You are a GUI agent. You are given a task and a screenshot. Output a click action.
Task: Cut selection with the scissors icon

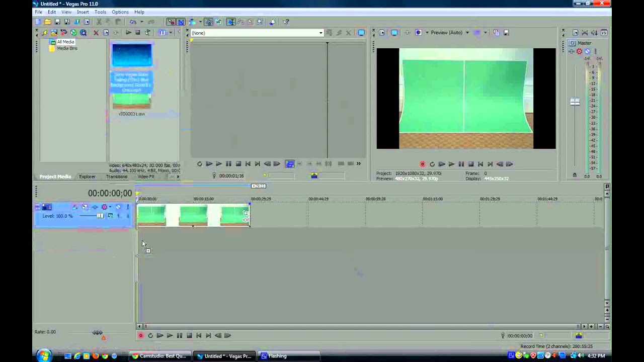[x=99, y=22]
